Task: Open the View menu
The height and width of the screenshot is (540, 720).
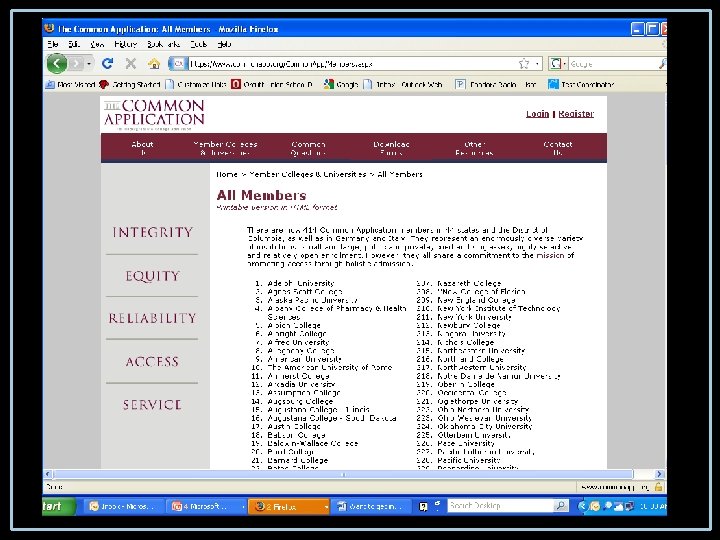Action: point(97,44)
